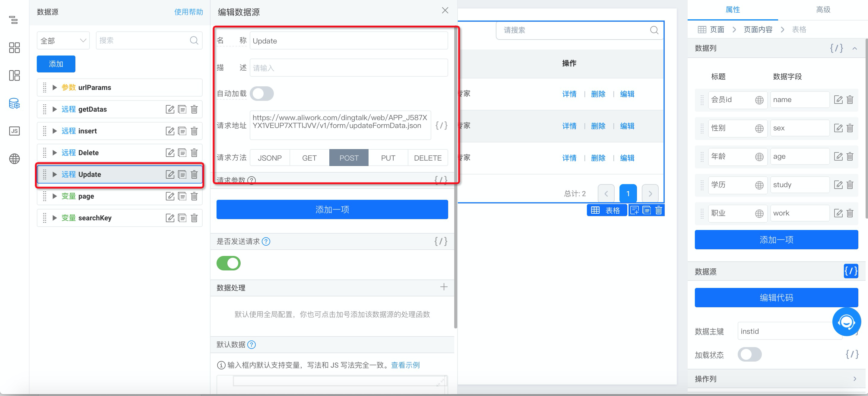Image resolution: width=868 pixels, height=396 pixels.
Task: Delete the 'work' data column row
Action: click(850, 213)
